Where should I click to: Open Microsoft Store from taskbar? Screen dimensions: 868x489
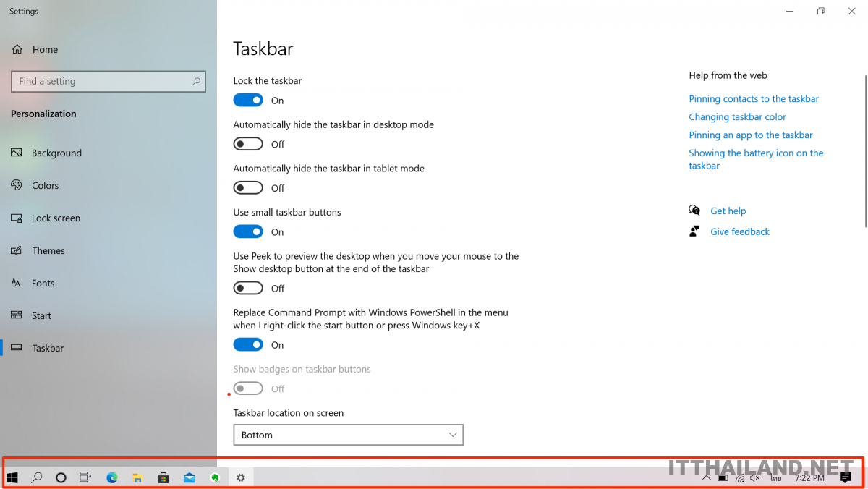point(163,477)
